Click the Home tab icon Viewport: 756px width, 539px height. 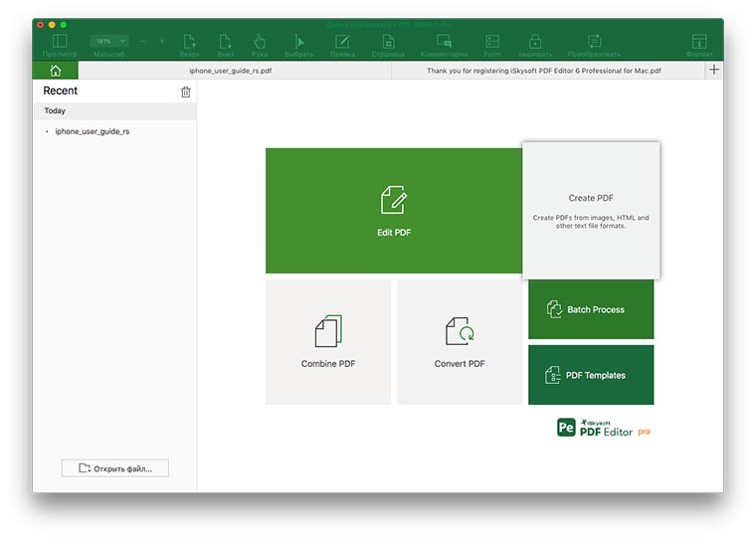(55, 71)
